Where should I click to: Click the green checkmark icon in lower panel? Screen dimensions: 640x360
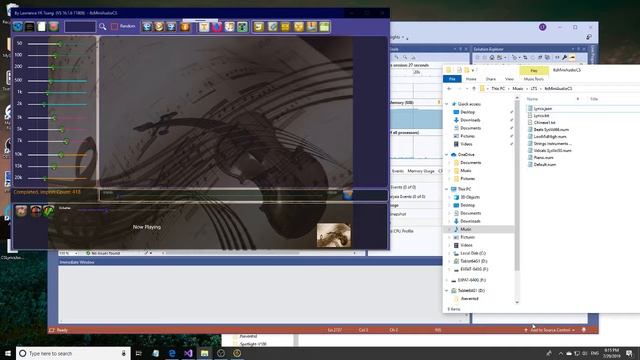pyautogui.click(x=49, y=211)
